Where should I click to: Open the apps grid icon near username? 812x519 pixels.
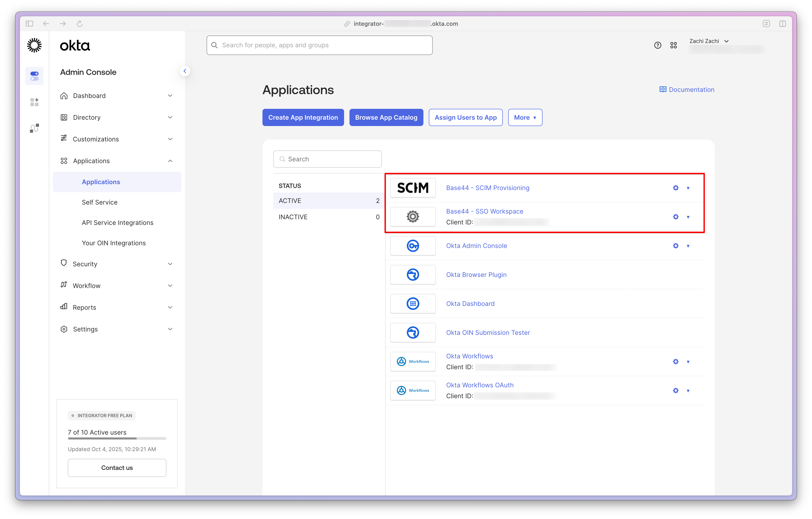click(x=673, y=45)
